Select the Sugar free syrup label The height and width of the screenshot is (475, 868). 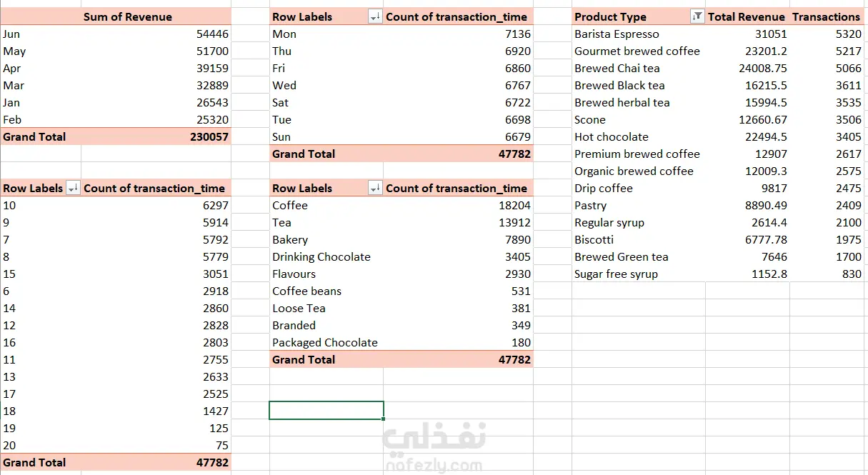(x=616, y=274)
